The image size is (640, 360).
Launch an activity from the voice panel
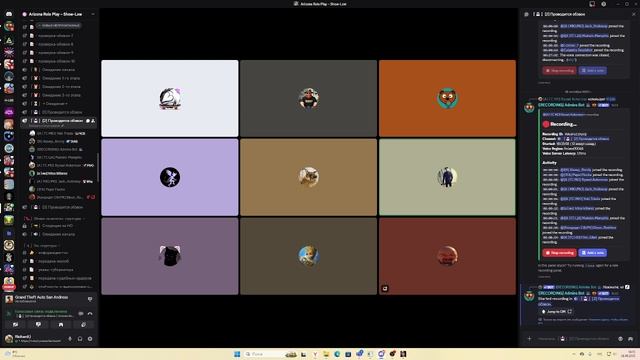61,325
